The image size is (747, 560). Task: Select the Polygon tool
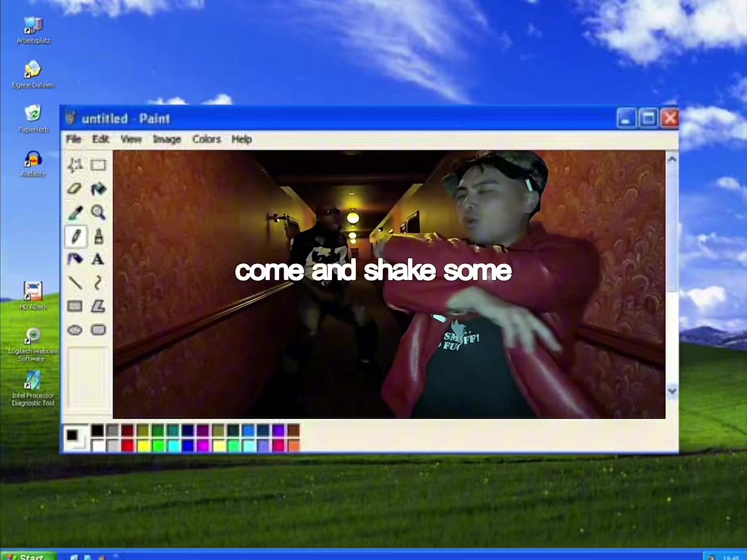pyautogui.click(x=98, y=306)
